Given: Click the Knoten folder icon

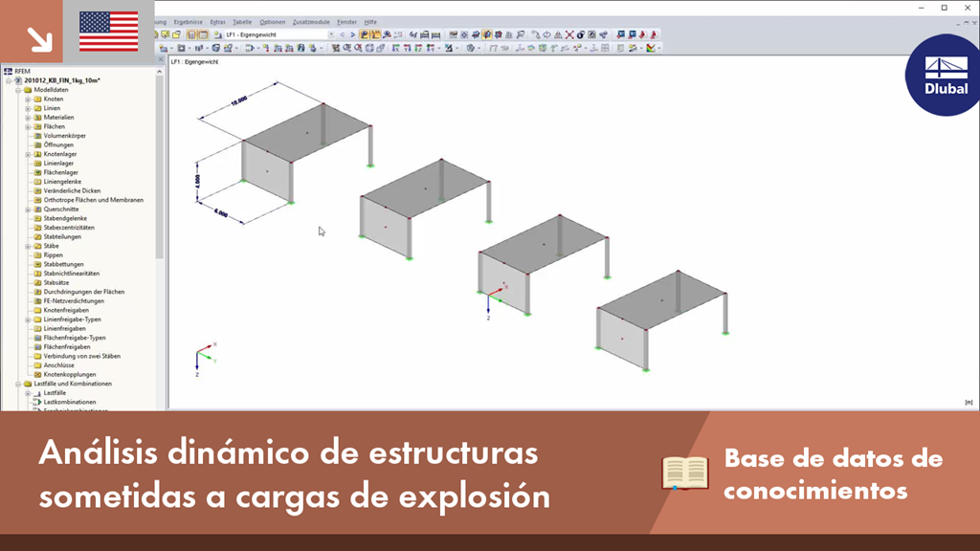Looking at the screenshot, I should (37, 99).
